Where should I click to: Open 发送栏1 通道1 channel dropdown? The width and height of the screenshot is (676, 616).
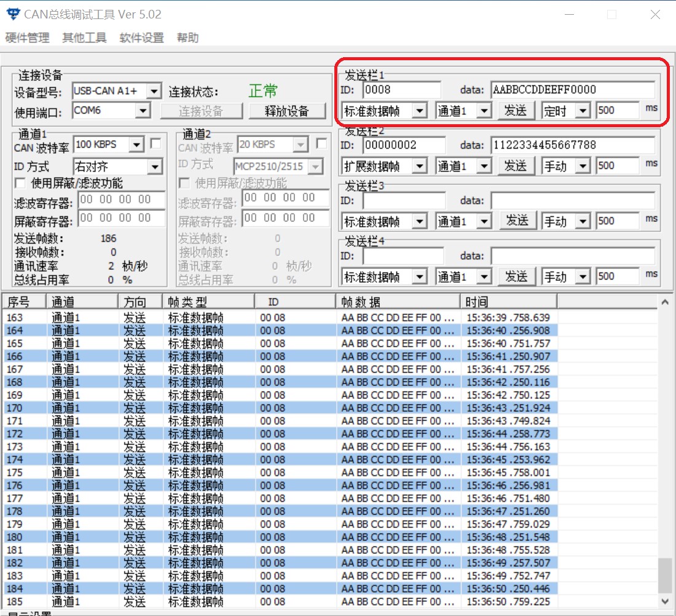coord(485,111)
